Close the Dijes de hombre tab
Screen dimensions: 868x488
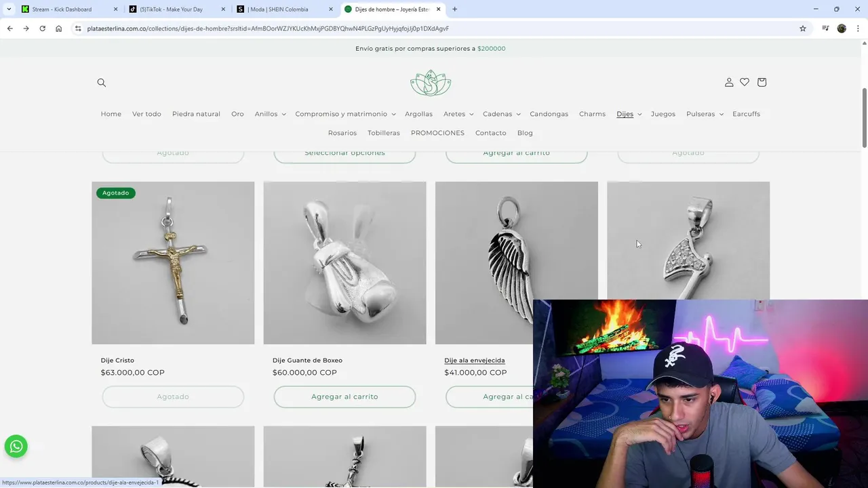439,9
